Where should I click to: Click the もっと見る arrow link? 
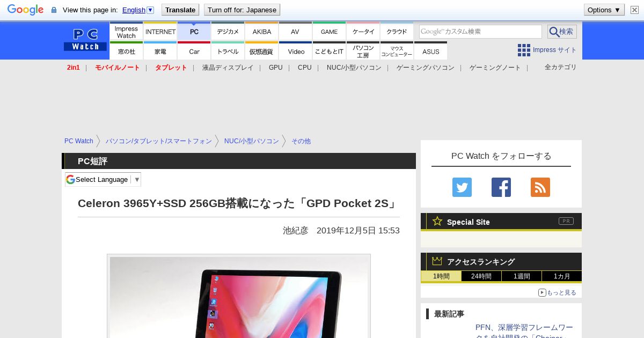pyautogui.click(x=557, y=292)
